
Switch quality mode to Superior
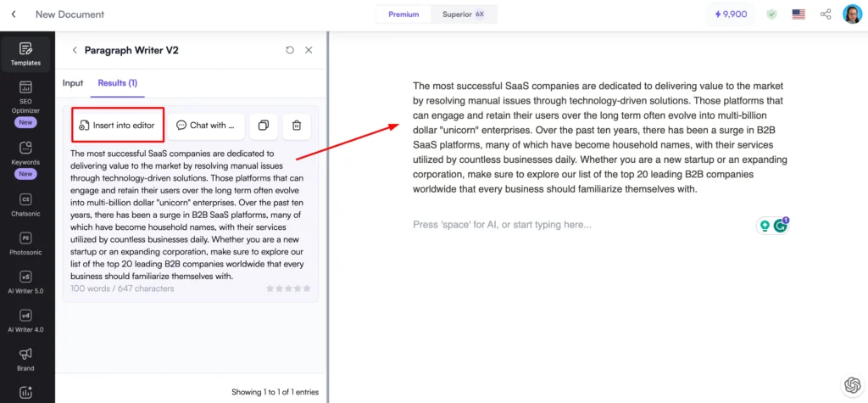(x=462, y=14)
